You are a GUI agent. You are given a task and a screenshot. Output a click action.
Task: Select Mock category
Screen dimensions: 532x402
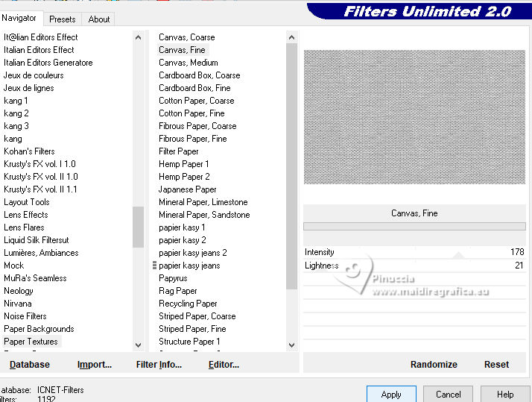(14, 266)
